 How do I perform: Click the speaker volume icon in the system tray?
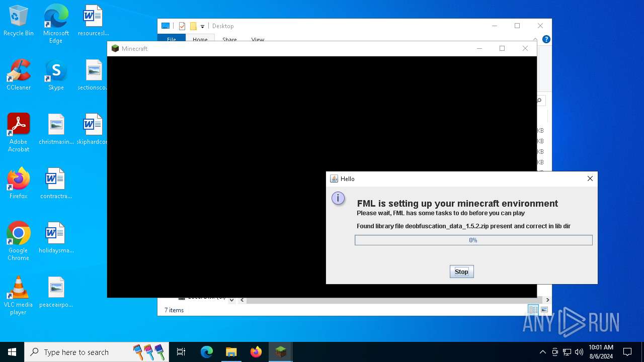click(579, 352)
